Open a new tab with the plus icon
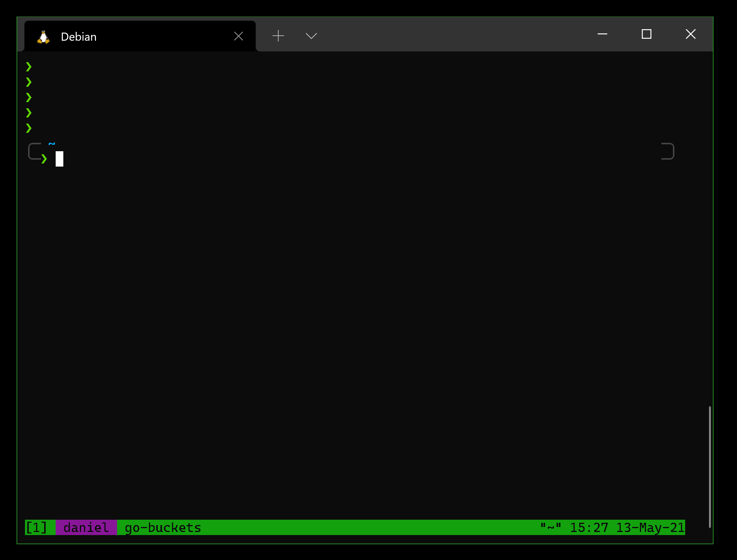 pyautogui.click(x=278, y=36)
